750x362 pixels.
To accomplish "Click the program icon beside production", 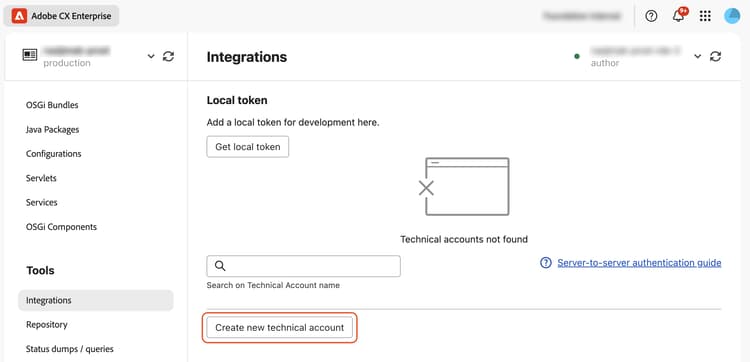I will [30, 55].
